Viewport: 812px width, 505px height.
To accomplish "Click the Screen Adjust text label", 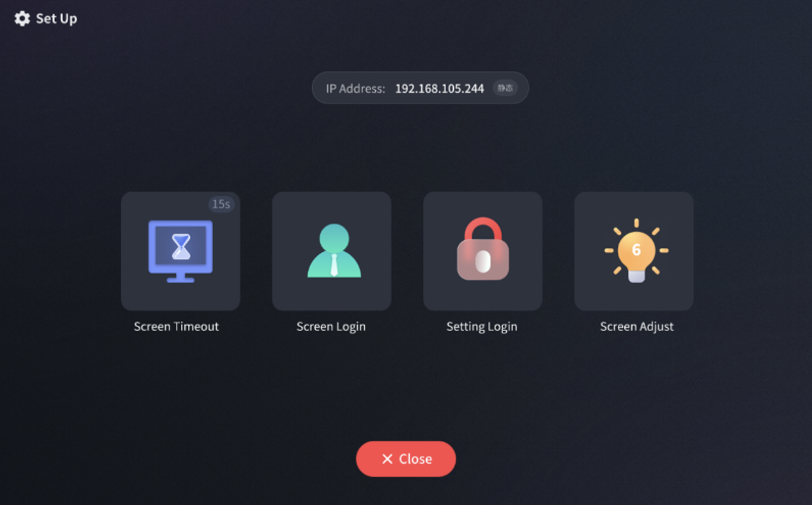I will point(636,326).
